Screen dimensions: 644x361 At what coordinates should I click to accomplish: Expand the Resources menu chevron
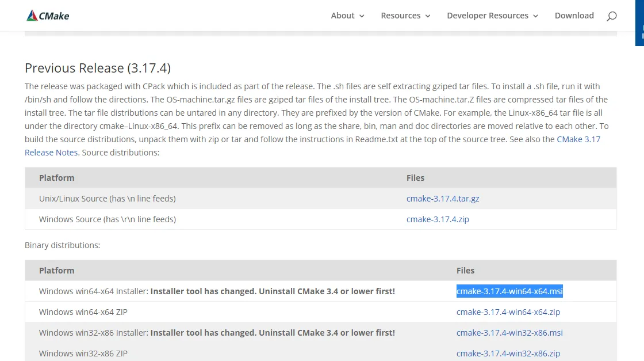click(428, 16)
